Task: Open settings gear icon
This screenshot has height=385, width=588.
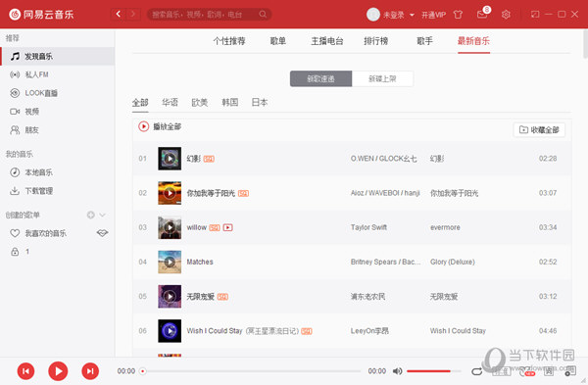Action: (506, 15)
